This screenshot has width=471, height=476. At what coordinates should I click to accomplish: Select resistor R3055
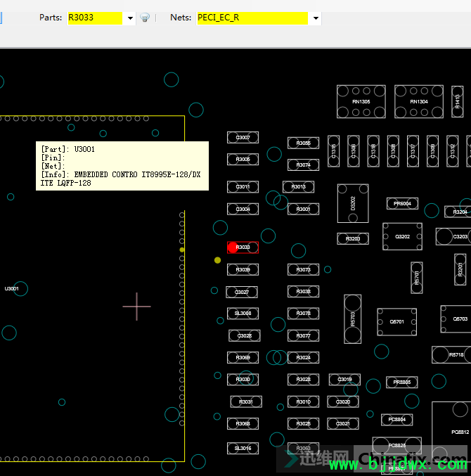pyautogui.click(x=303, y=143)
